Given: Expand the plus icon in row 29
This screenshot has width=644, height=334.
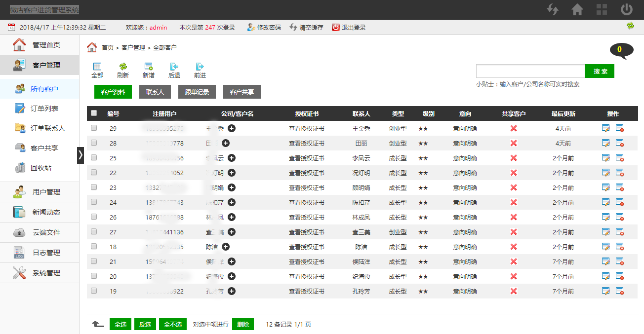Looking at the screenshot, I should click(232, 128).
